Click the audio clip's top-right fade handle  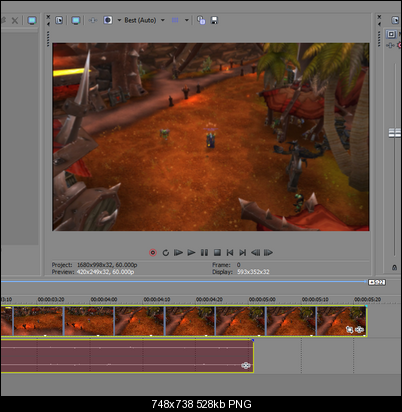(x=253, y=340)
